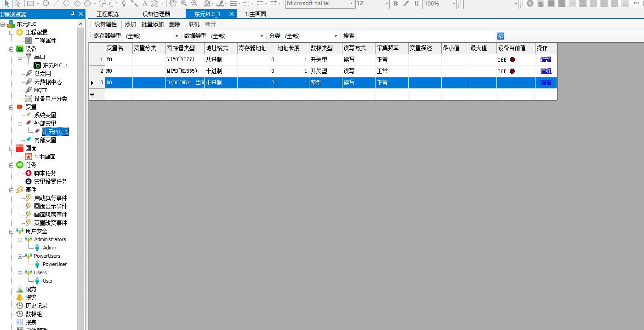Select the text tool labeled A
The height and width of the screenshot is (330, 644).
coord(145,3)
